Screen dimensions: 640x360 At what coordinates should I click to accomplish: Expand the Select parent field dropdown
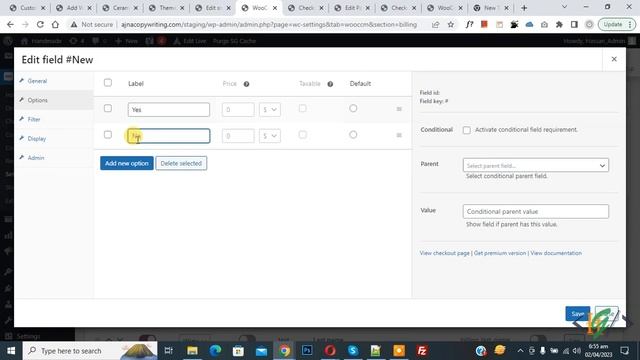click(x=536, y=165)
